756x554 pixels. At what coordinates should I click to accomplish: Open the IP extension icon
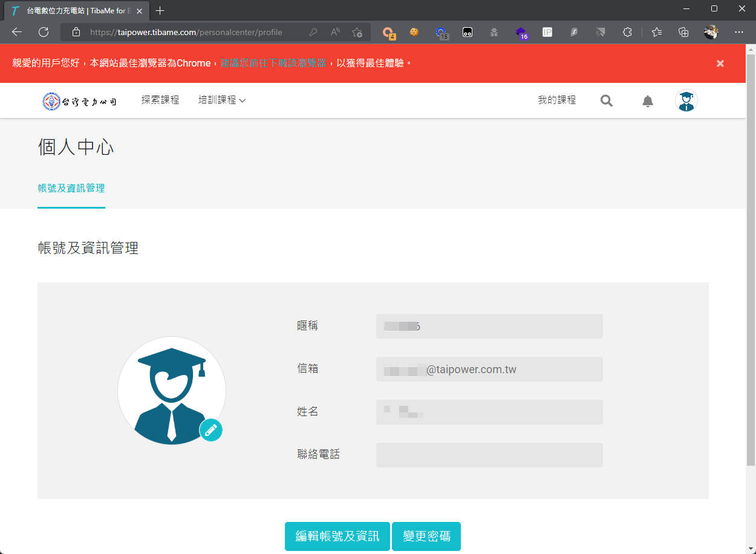coord(547,32)
